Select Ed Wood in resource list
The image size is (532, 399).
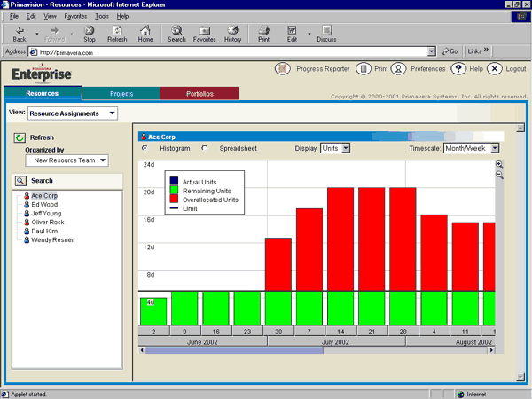click(44, 205)
